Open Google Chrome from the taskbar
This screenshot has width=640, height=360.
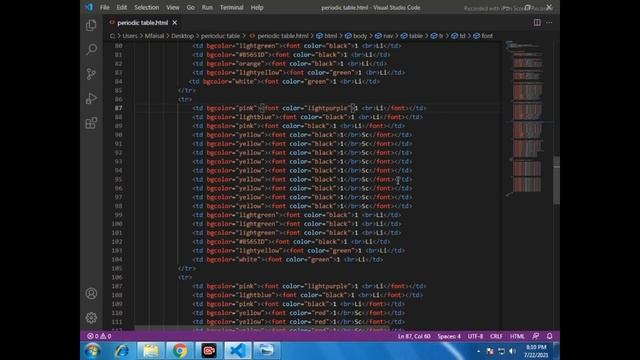[x=180, y=351]
